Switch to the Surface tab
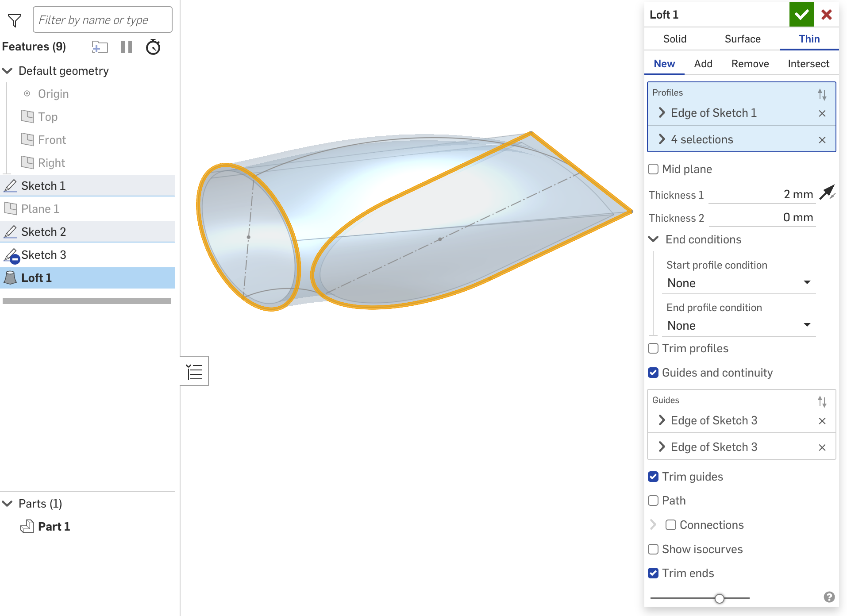Image resolution: width=847 pixels, height=616 pixels. (743, 39)
